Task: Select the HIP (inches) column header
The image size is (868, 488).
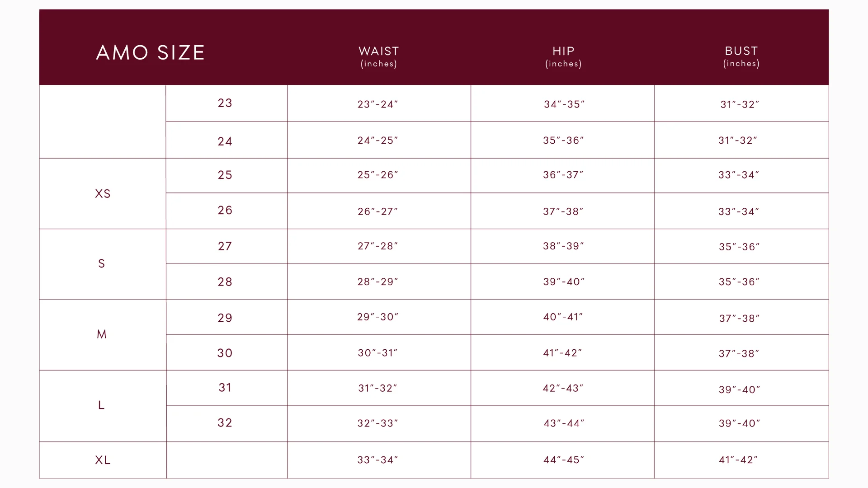Action: [x=563, y=56]
